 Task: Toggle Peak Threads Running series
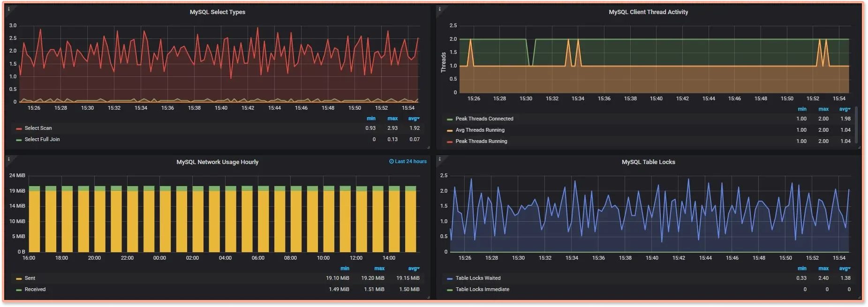click(x=482, y=141)
